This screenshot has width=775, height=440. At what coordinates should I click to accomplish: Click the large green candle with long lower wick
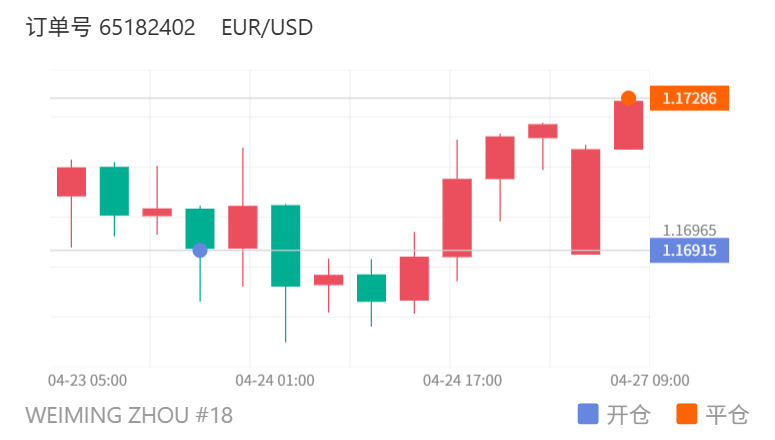pyautogui.click(x=285, y=245)
